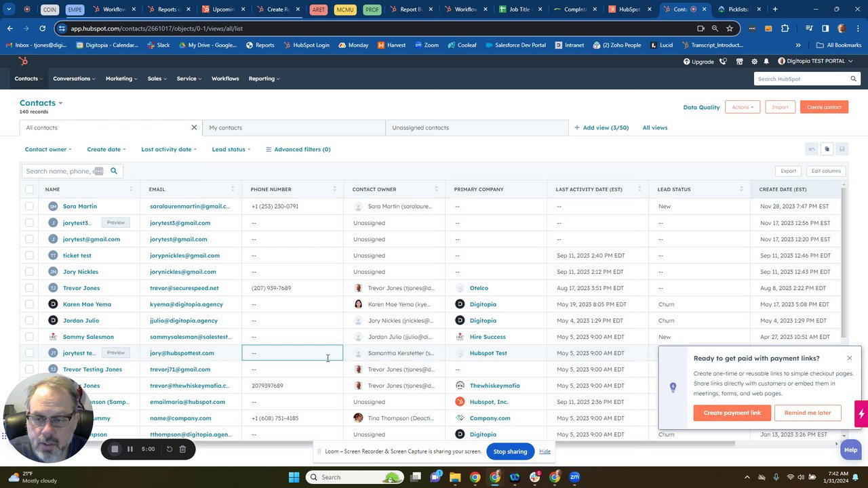Select the Jordan Julio row checkbox
The width and height of the screenshot is (868, 488).
tap(29, 320)
